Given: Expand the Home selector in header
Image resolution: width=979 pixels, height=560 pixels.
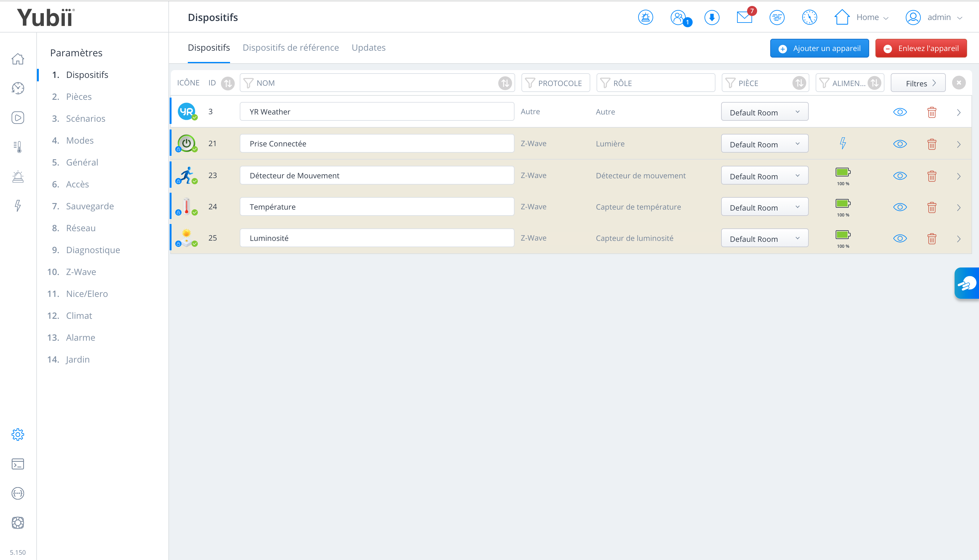Looking at the screenshot, I should click(x=862, y=17).
